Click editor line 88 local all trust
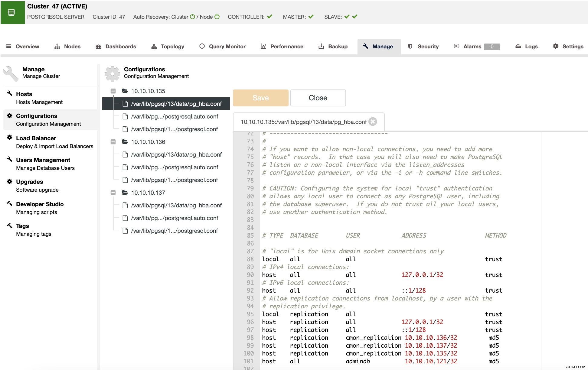The image size is (588, 370). (382, 259)
